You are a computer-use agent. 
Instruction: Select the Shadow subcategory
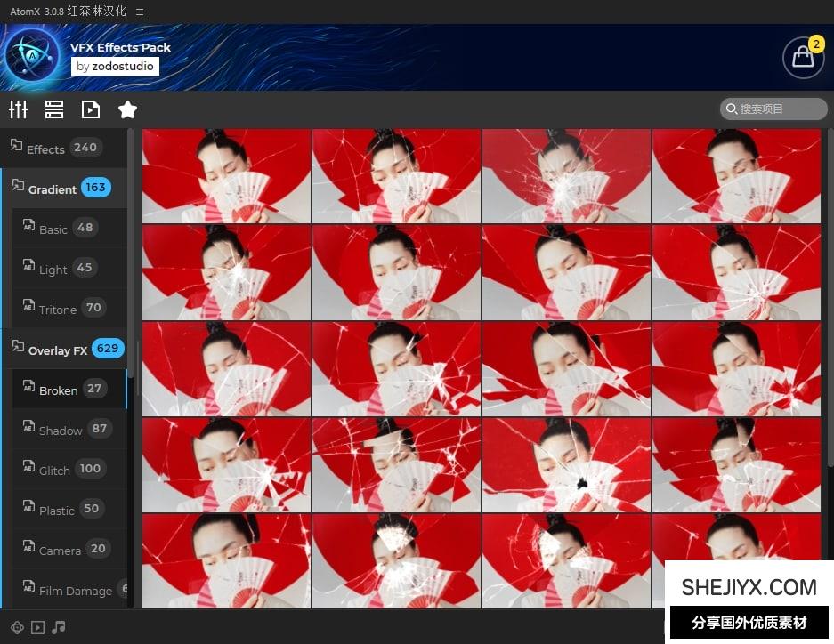point(61,430)
